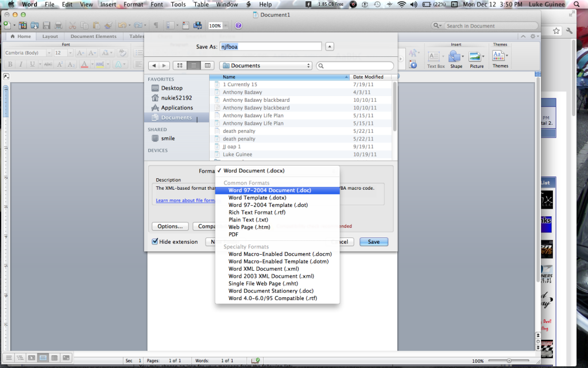Screen dimensions: 588x368
Task: Click the Wi-Fi icon in menu bar
Action: coord(401,5)
